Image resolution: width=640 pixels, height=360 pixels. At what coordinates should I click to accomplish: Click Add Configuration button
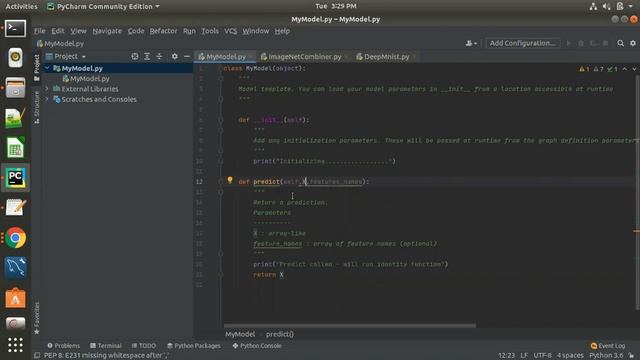coord(522,43)
